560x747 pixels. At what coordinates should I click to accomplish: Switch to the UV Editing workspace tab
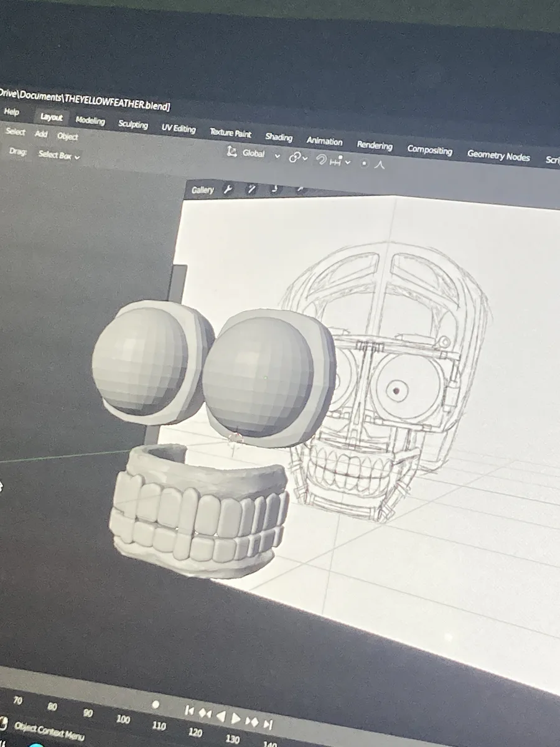click(179, 128)
